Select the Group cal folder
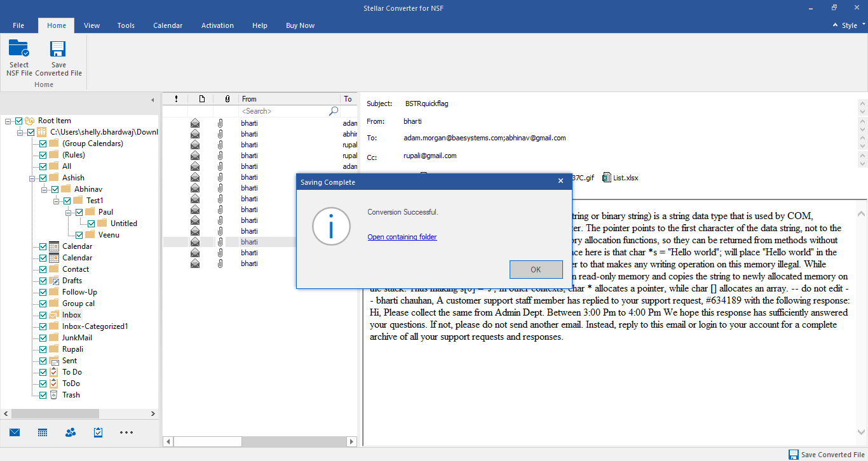 click(78, 304)
